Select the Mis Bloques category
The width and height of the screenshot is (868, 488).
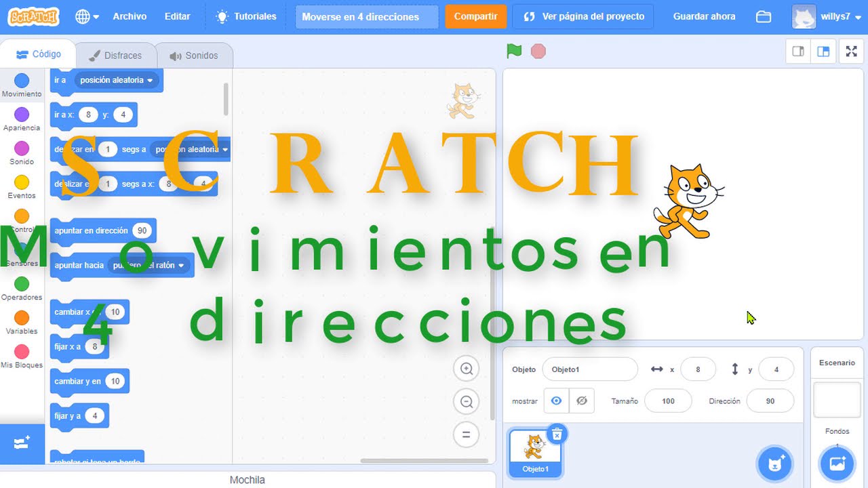pyautogui.click(x=22, y=357)
